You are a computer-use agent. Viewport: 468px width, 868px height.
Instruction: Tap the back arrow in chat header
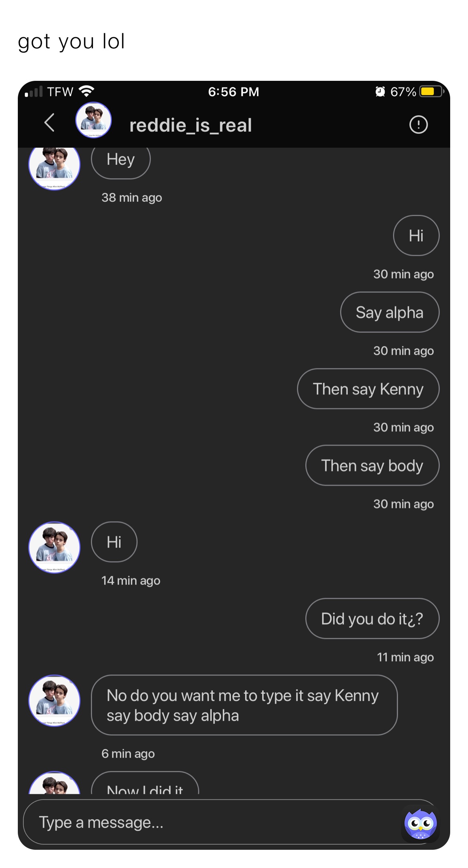(49, 123)
